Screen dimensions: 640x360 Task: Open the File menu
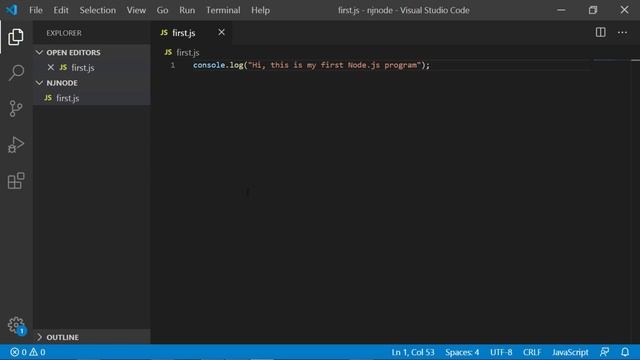click(36, 10)
